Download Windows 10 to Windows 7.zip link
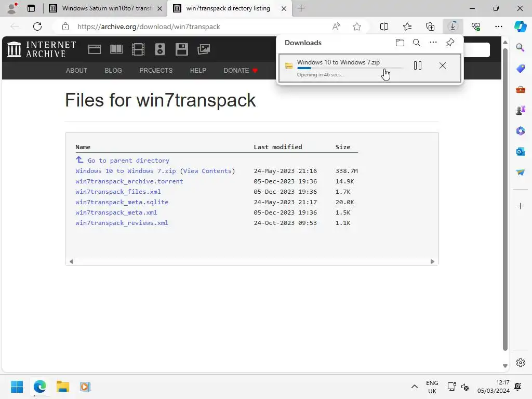The width and height of the screenshot is (532, 399). [126, 170]
